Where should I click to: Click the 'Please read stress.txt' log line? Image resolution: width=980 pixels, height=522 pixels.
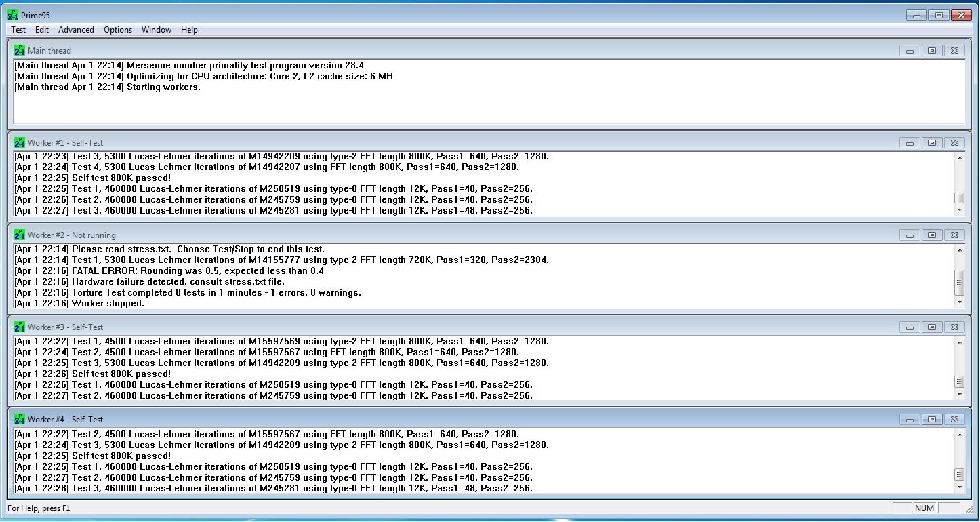169,249
